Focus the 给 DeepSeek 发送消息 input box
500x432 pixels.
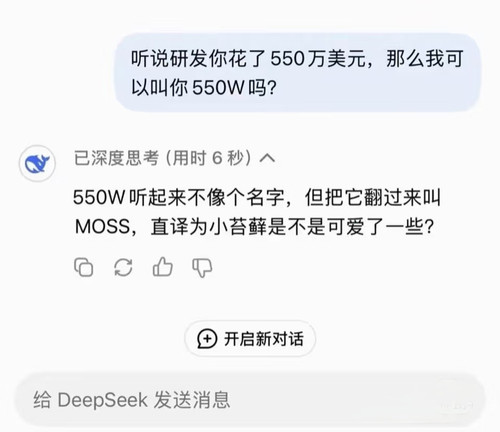pyautogui.click(x=250, y=400)
